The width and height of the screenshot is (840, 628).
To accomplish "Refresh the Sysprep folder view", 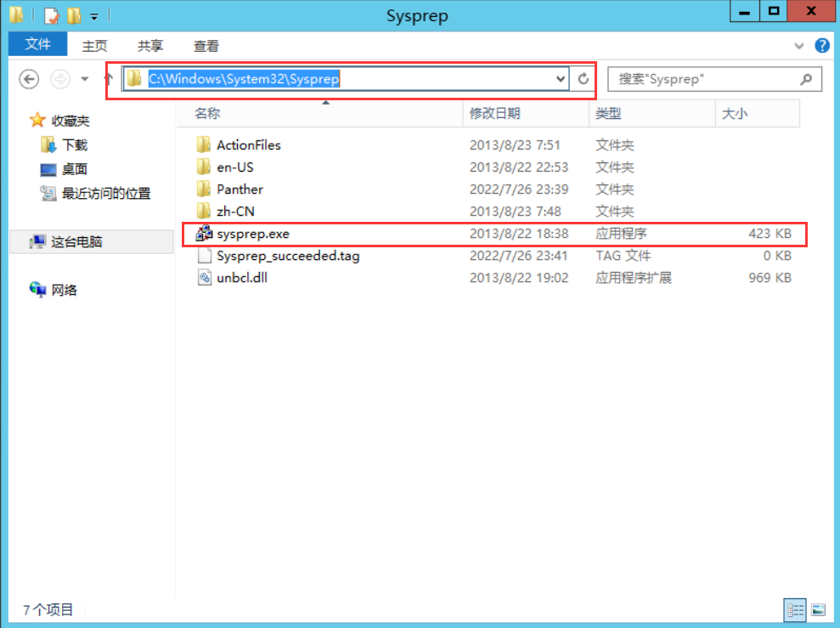I will (x=583, y=79).
